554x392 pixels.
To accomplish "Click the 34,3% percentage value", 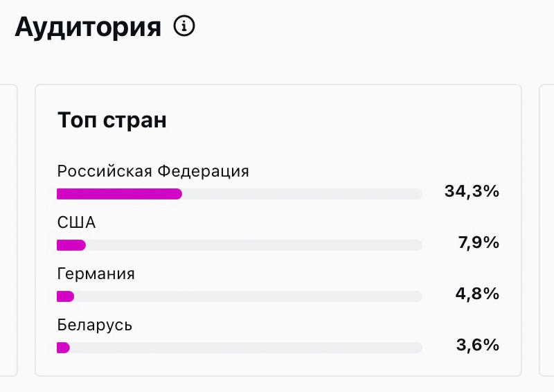I will 472,192.
